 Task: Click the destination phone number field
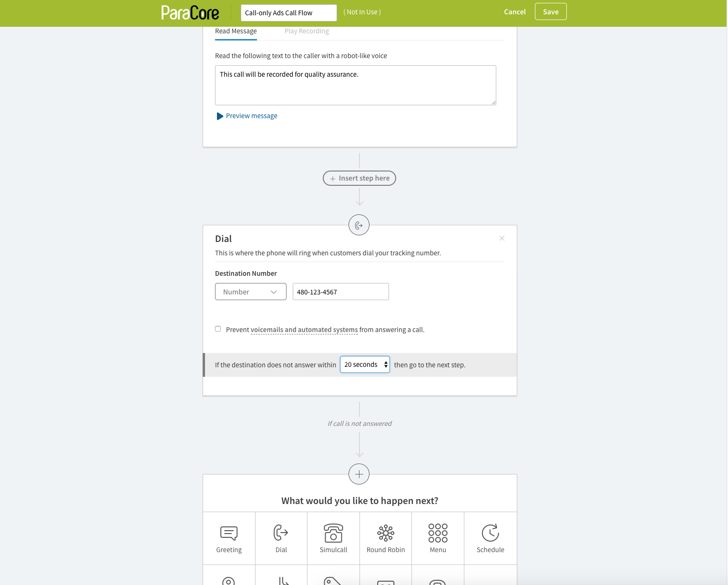pos(341,292)
